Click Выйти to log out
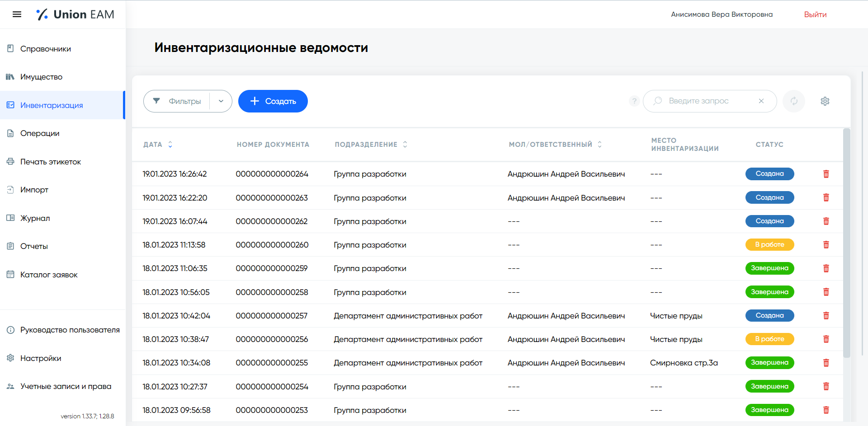868x426 pixels. 815,14
